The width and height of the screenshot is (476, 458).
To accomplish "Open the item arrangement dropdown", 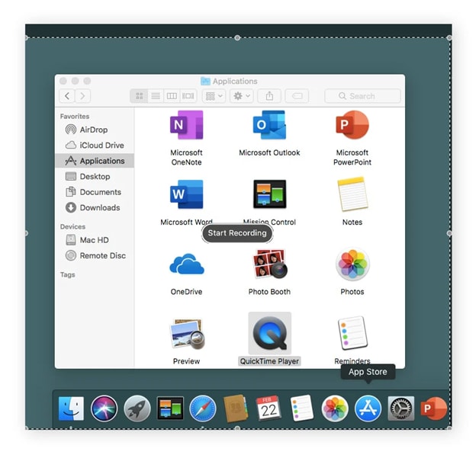I will coord(214,96).
